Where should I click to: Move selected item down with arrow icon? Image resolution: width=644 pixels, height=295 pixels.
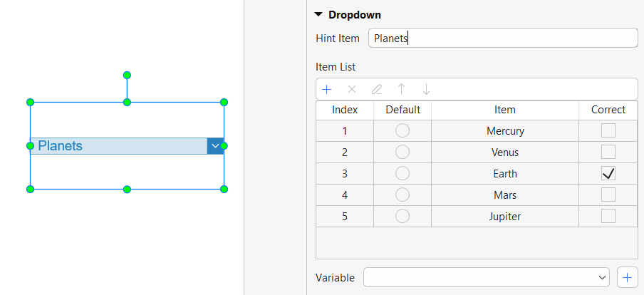[x=426, y=89]
